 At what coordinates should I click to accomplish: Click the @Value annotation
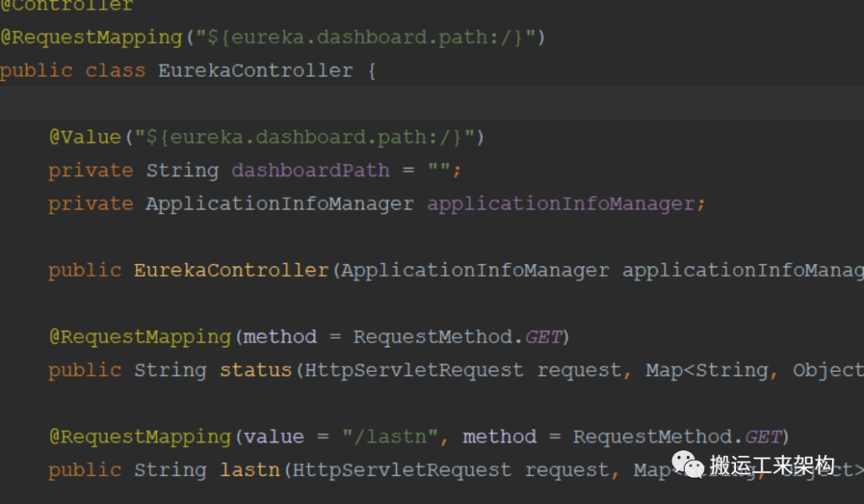(x=86, y=137)
